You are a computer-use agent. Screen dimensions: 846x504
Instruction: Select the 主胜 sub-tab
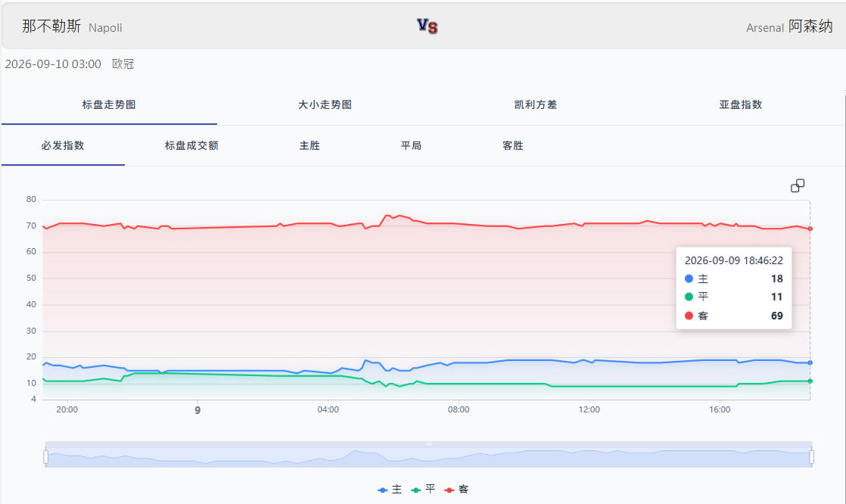click(x=309, y=146)
